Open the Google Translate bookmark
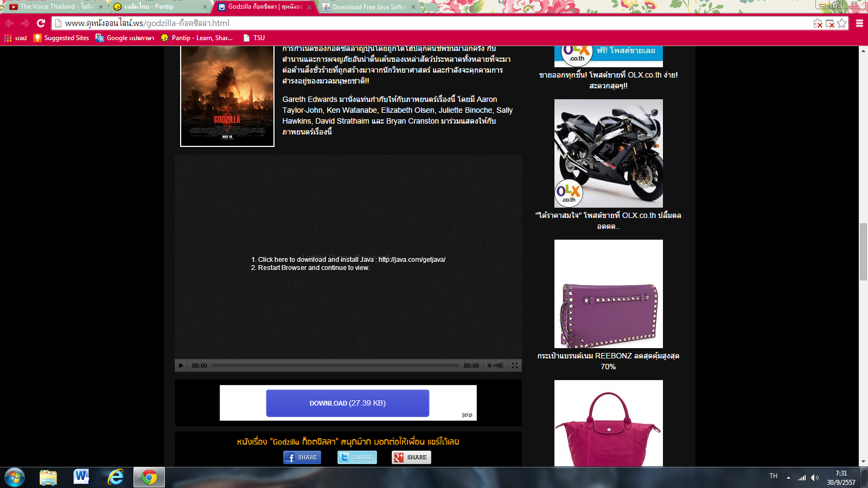 pos(125,38)
